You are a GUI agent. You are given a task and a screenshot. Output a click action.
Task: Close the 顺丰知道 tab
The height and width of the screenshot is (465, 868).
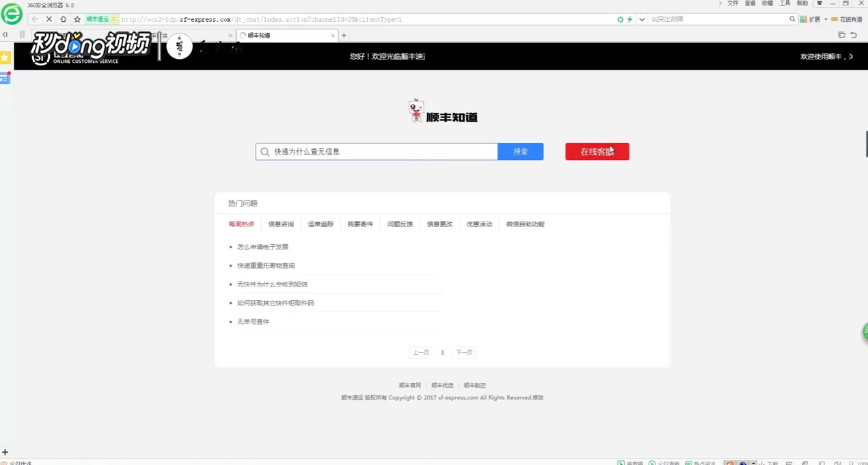(x=333, y=36)
